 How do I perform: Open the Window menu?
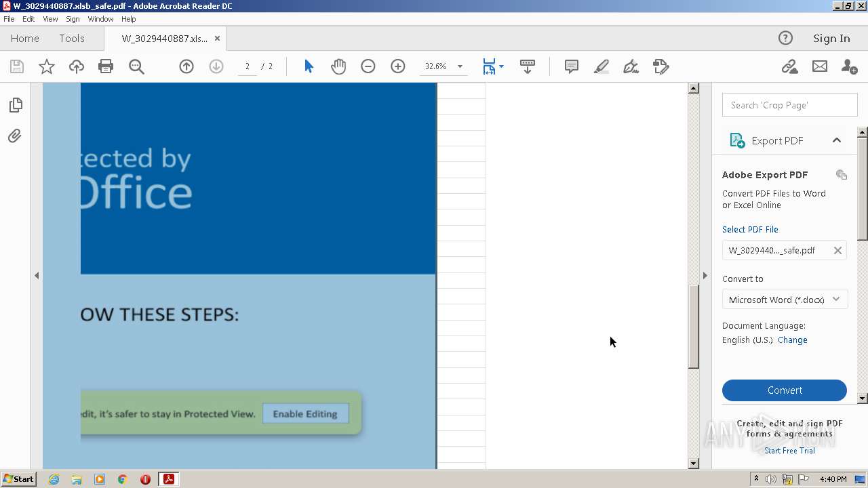coord(100,19)
